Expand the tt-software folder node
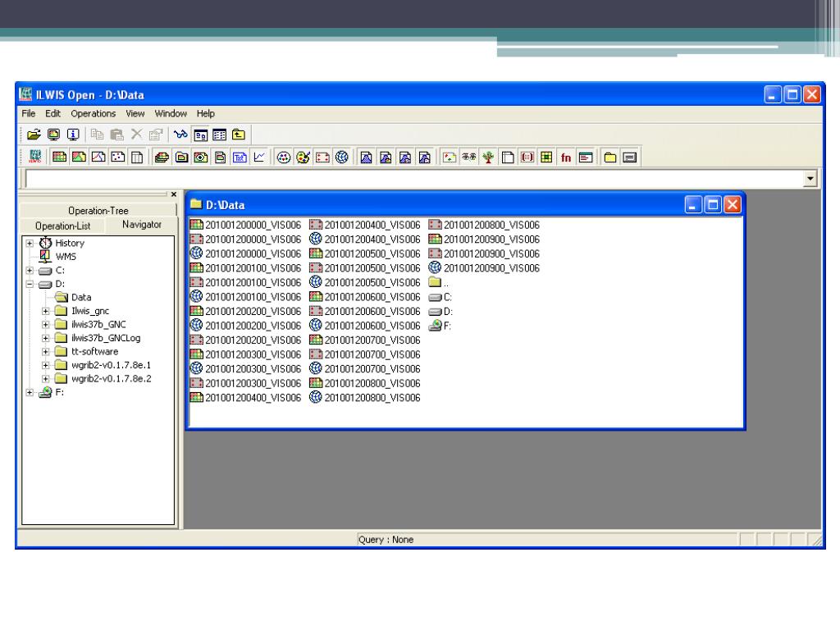 tap(46, 351)
